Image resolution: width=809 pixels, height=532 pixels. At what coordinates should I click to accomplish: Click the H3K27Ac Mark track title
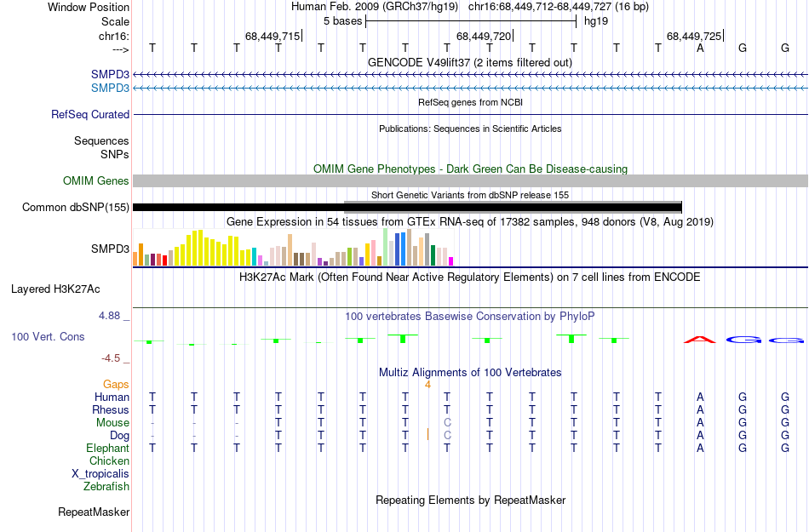470,277
